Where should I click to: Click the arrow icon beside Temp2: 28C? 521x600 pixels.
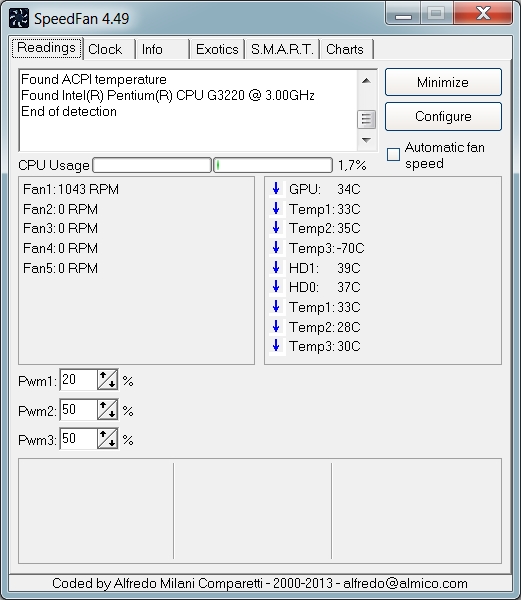point(276,327)
